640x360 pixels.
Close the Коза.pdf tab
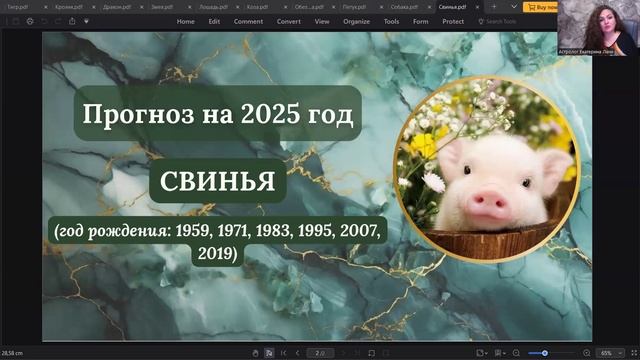(285, 7)
